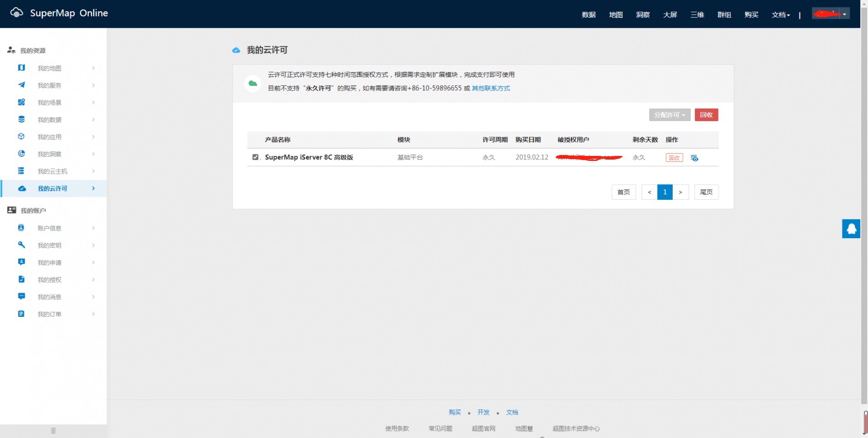Click the 我的地图 map icon
Screen dimensions: 868x438
21,68
